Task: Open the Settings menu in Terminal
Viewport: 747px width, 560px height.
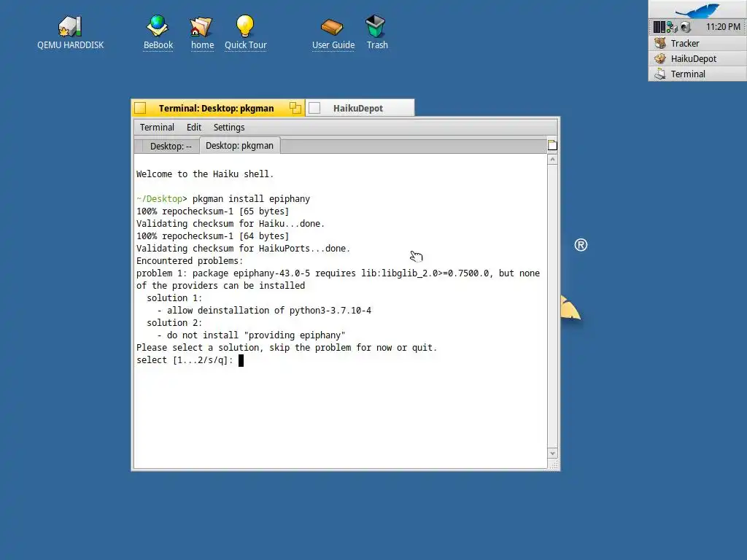Action: point(228,127)
